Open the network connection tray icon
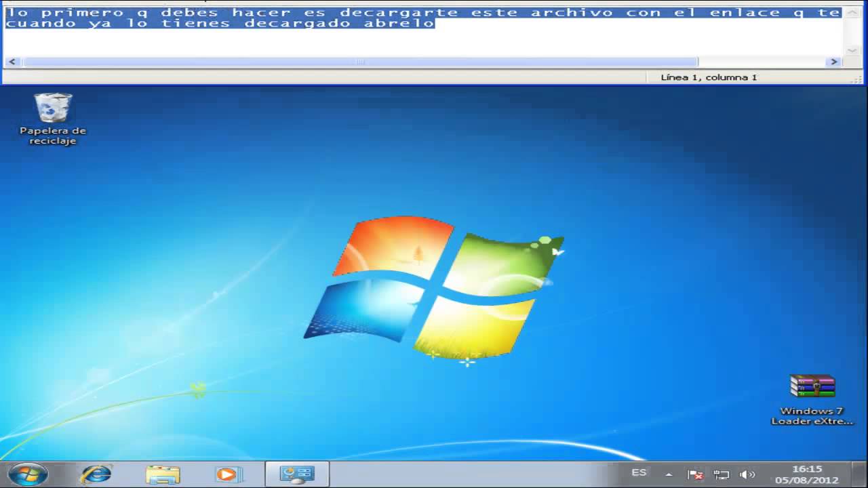The image size is (868, 488). point(721,474)
